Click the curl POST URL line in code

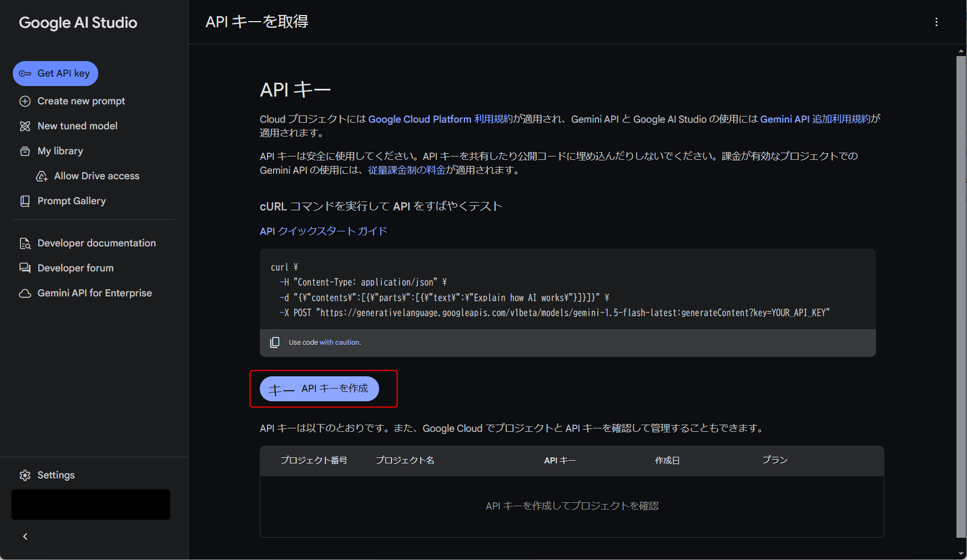pos(555,313)
